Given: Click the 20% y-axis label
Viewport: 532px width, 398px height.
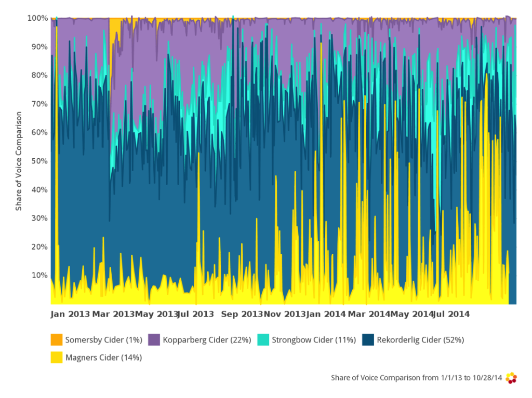Looking at the screenshot, I should (39, 247).
